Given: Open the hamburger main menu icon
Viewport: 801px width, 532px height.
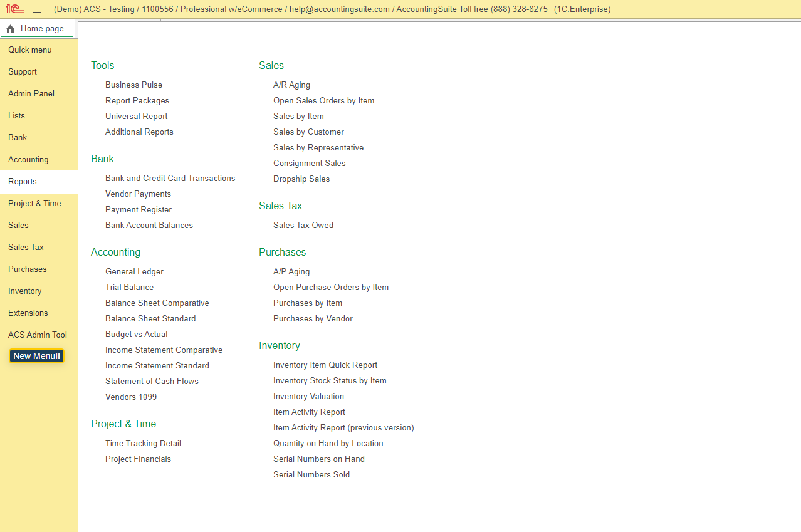Looking at the screenshot, I should tap(37, 9).
